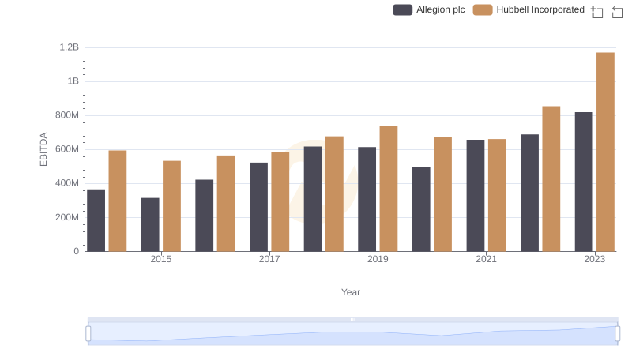The height and width of the screenshot is (364, 632).
Task: Click the 0 y-axis label
Action: 76,251
